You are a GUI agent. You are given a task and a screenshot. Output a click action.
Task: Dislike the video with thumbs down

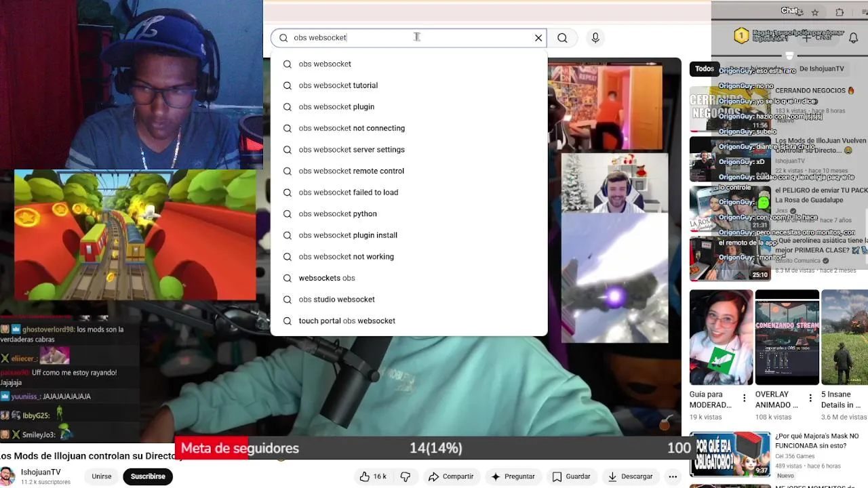click(406, 476)
